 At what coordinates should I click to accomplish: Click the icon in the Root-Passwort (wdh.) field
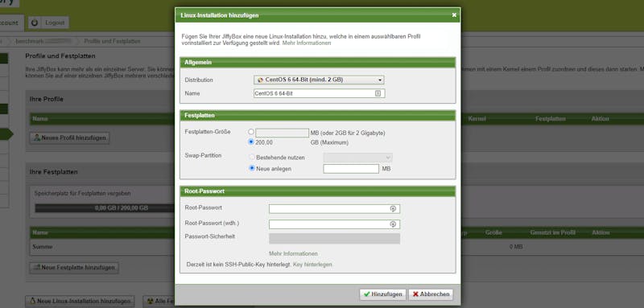[393, 224]
